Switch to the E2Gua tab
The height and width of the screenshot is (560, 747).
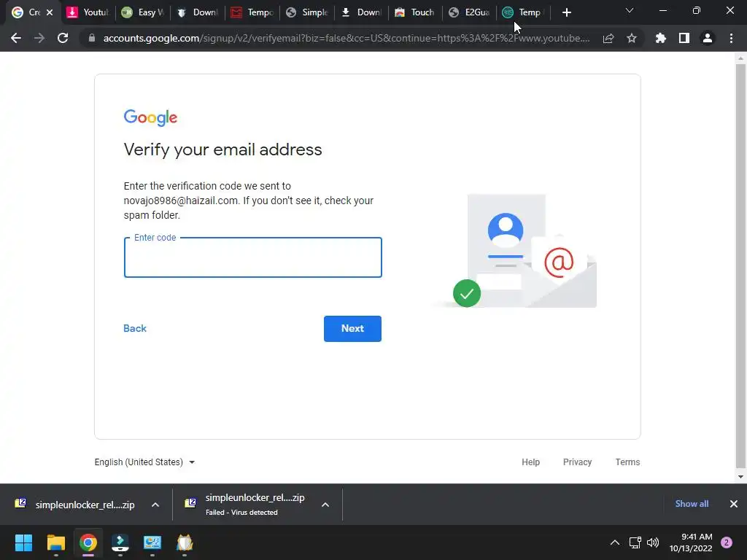(470, 12)
